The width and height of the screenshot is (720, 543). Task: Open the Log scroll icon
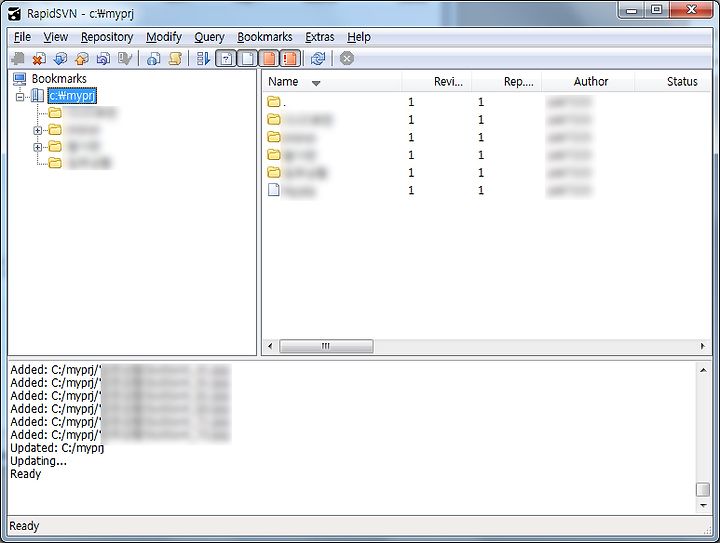click(x=175, y=58)
